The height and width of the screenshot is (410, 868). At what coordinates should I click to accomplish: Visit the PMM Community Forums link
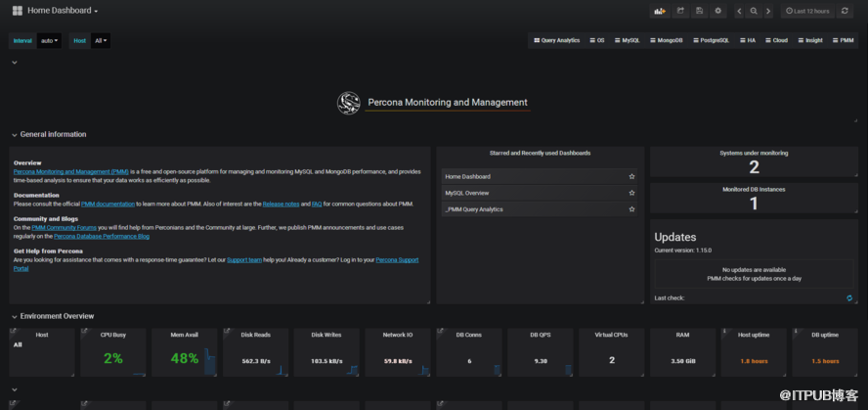point(64,228)
